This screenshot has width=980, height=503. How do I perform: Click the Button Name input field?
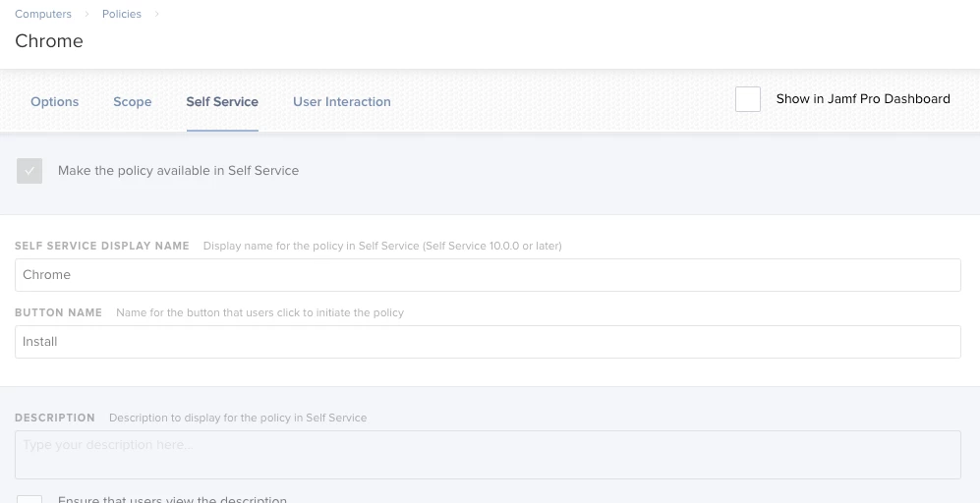488,342
